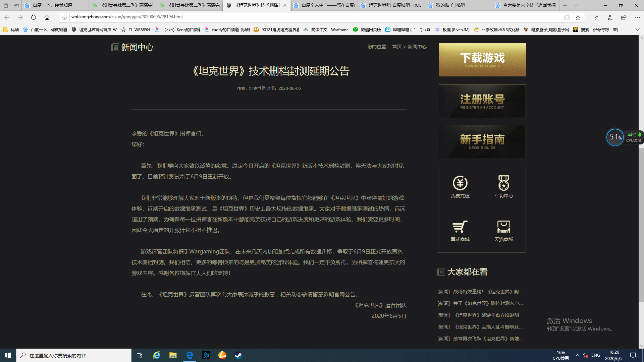The image size is (644, 362).
Task: Click the 注册账号 register banner
Action: 482,101
